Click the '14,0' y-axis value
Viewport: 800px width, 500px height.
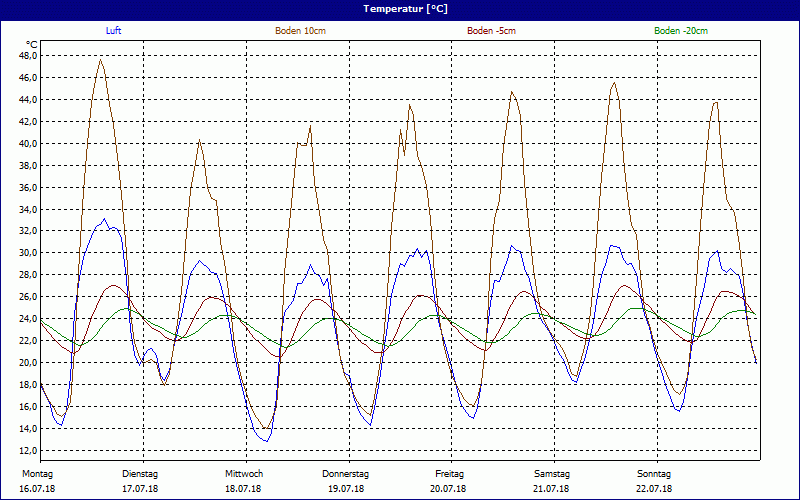click(29, 428)
